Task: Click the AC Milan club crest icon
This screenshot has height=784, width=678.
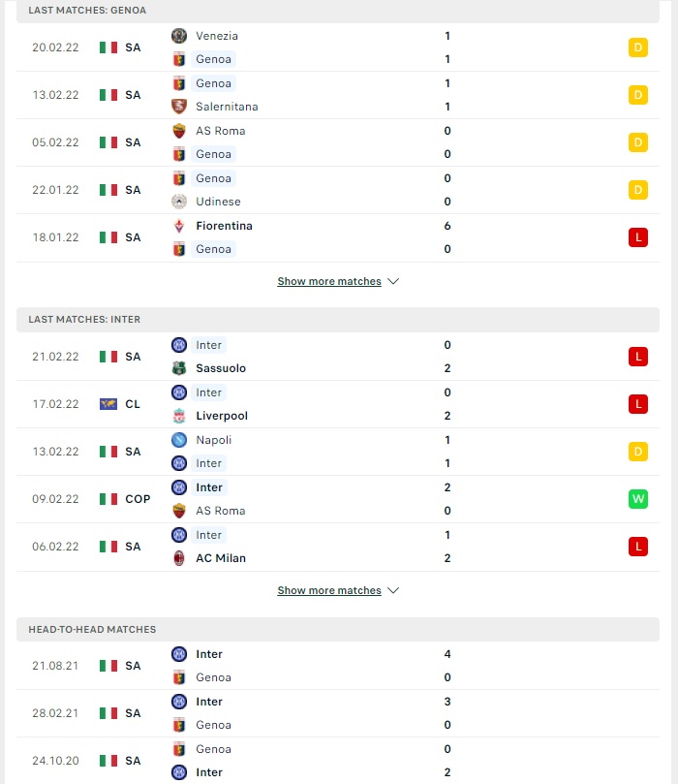Action: pyautogui.click(x=179, y=558)
